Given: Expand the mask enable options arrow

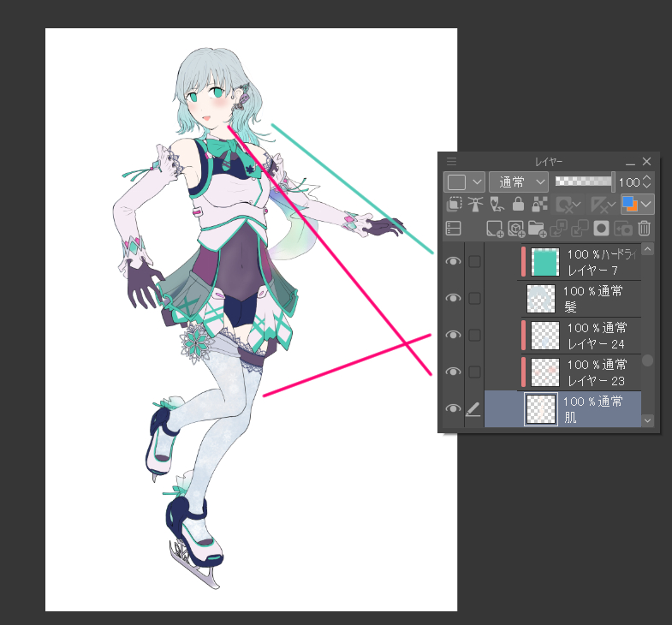Looking at the screenshot, I should coord(577,205).
